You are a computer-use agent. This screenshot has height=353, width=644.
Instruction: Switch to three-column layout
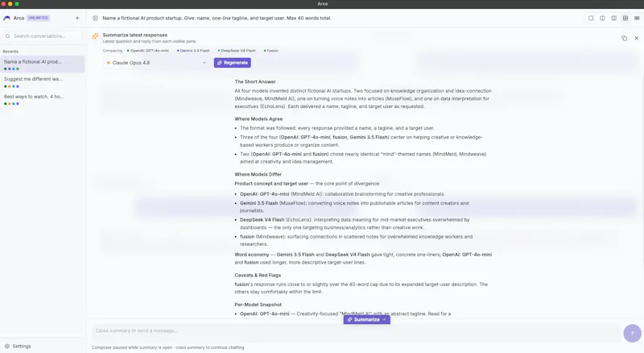click(x=613, y=18)
